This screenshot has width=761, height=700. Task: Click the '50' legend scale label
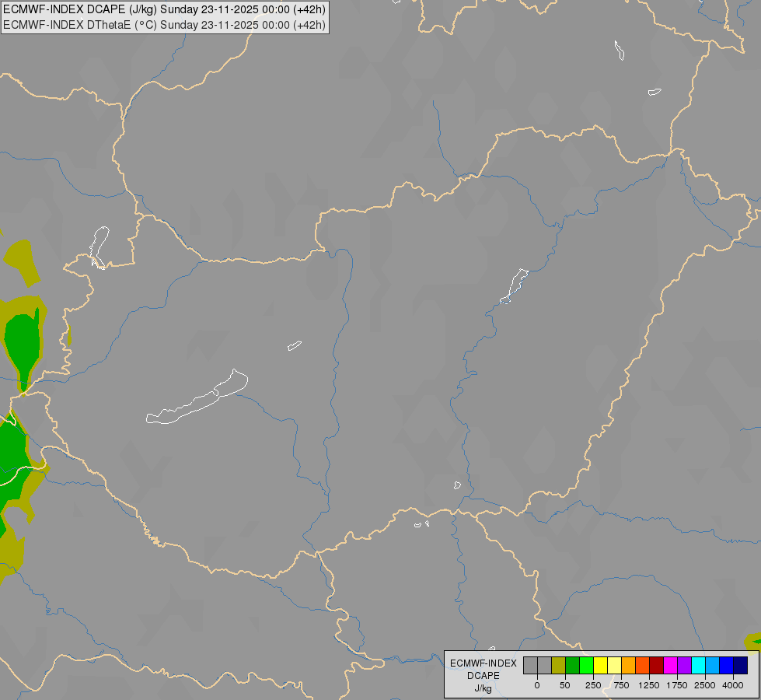(x=565, y=685)
